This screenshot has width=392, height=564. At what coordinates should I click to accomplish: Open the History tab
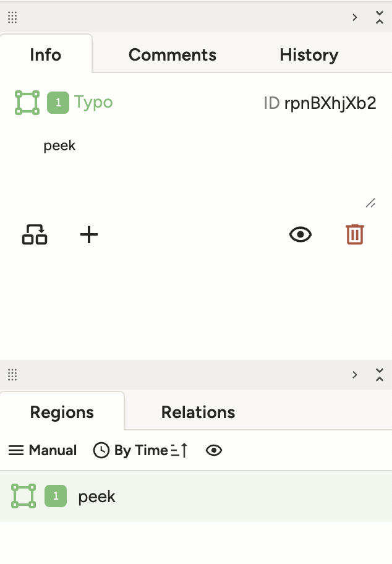tap(309, 55)
